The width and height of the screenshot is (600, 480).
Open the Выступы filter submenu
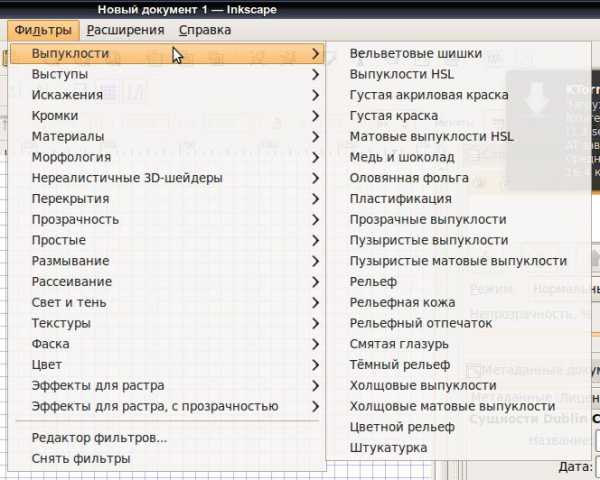(167, 74)
